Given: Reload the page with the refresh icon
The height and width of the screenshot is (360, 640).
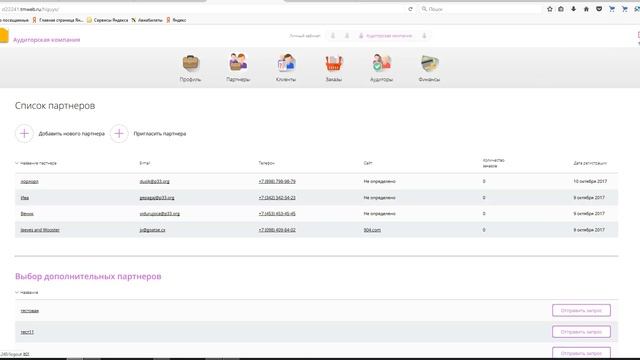Looking at the screenshot, I should point(410,9).
